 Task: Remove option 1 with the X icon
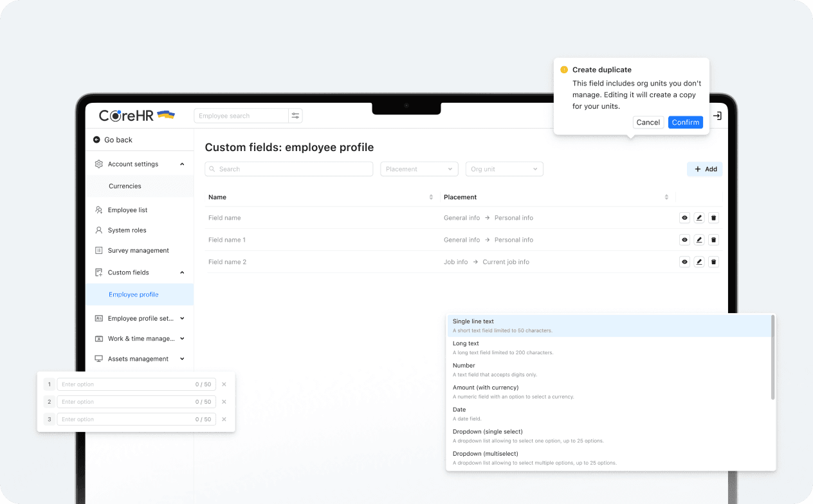pos(224,384)
